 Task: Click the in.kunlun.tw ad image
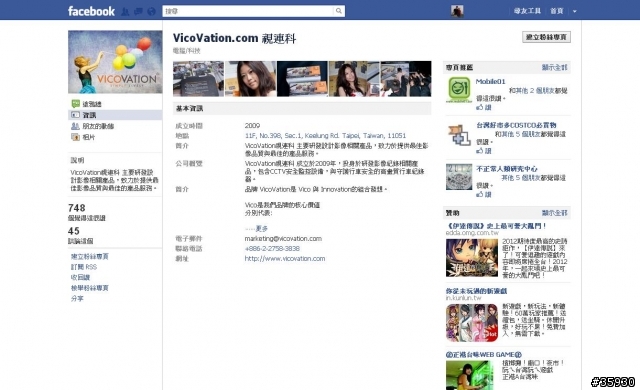[472, 322]
